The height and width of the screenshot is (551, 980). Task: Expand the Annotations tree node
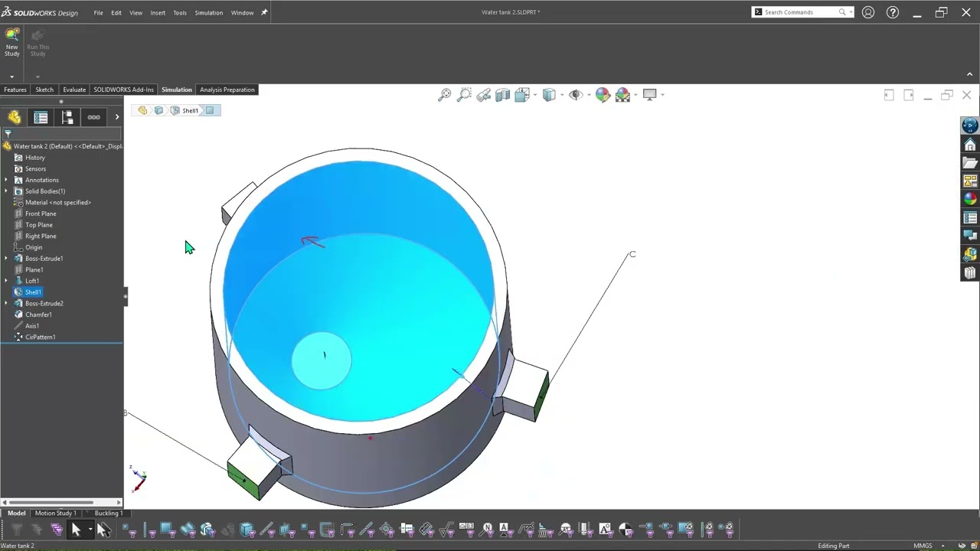pos(6,180)
